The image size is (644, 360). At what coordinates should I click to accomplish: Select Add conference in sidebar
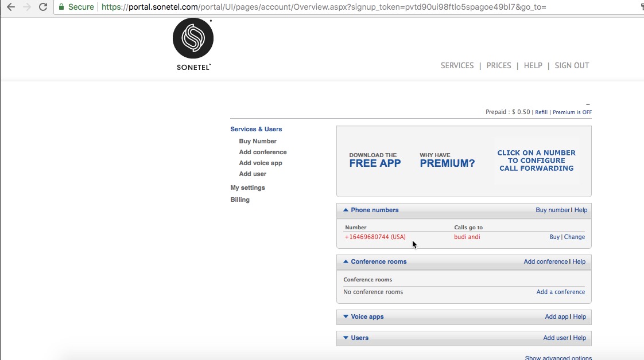tap(263, 152)
